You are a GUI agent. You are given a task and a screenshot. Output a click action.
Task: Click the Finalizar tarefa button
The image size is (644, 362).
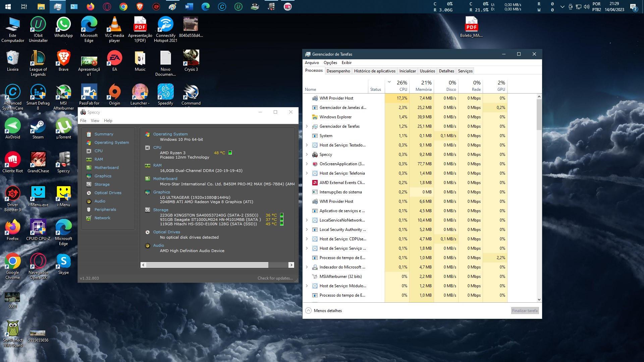(525, 311)
